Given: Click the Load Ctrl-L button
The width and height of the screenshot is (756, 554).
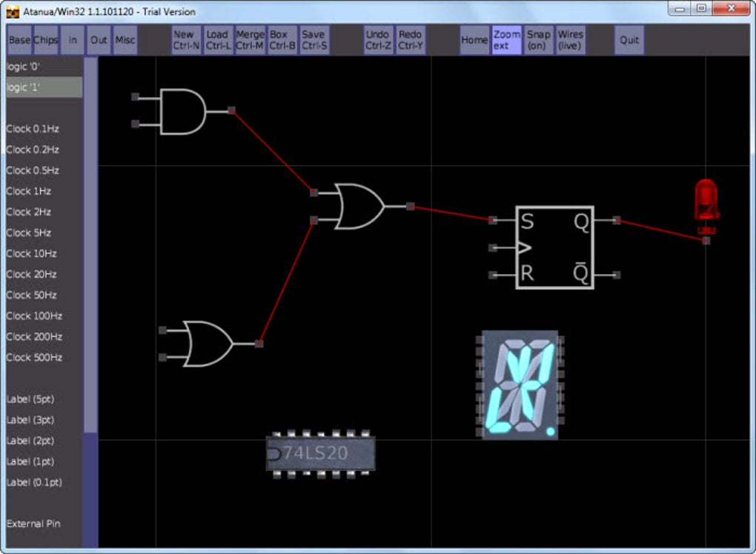Looking at the screenshot, I should coord(217,40).
